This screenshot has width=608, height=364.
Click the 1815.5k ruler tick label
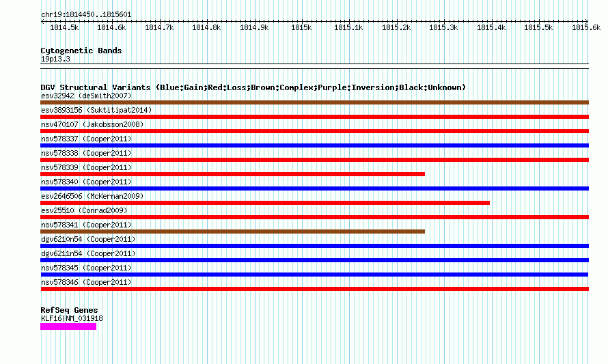538,27
